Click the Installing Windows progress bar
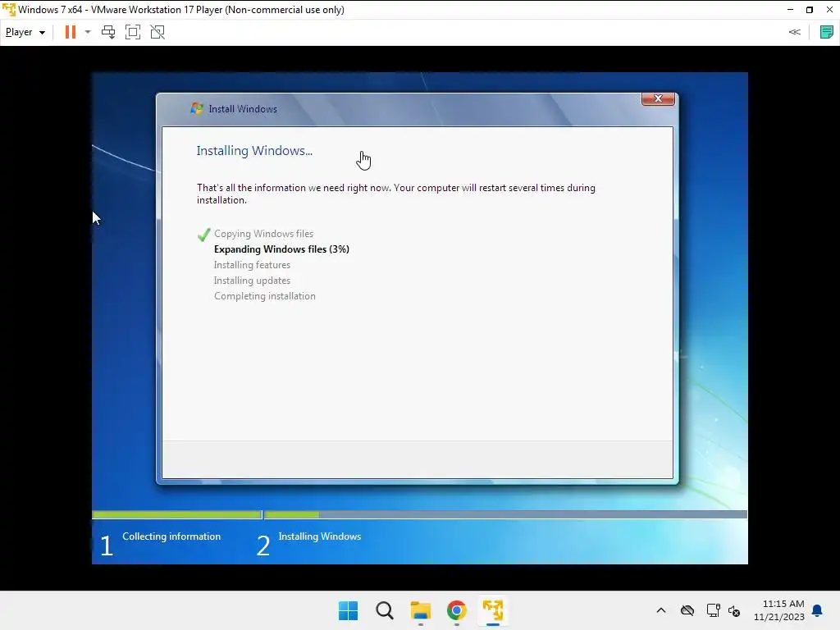Screen dimensions: 840x630 505,514
